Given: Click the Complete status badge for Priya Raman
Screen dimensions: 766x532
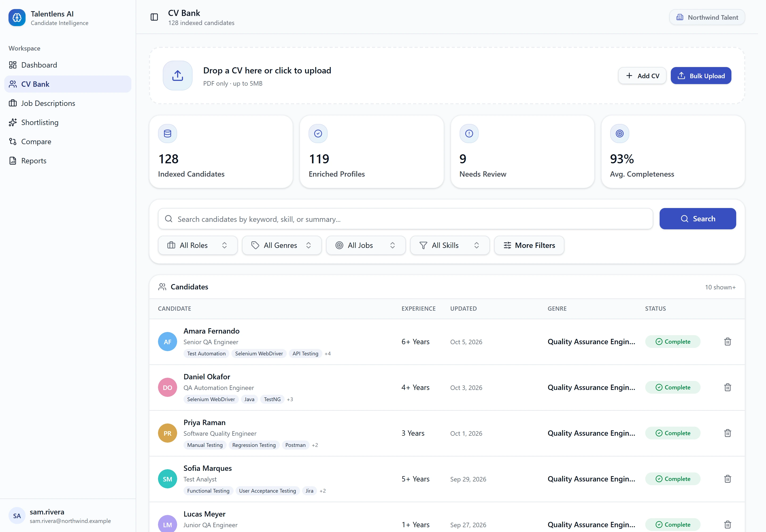Looking at the screenshot, I should [x=673, y=433].
